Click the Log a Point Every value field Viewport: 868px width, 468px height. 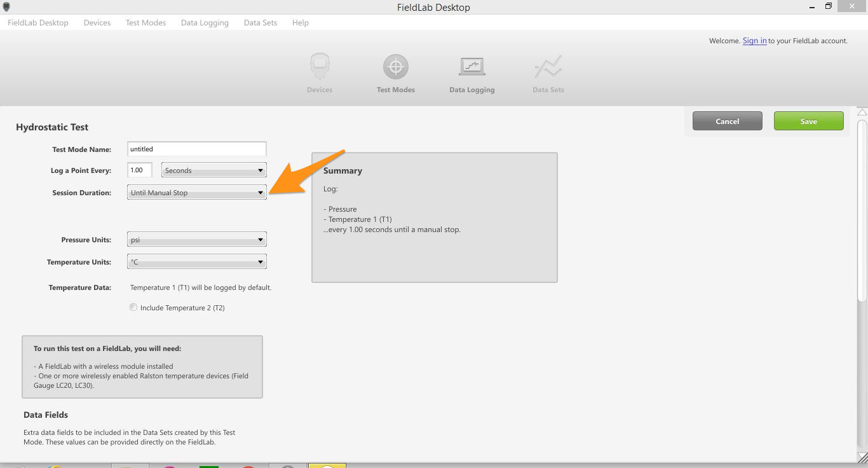pos(140,170)
